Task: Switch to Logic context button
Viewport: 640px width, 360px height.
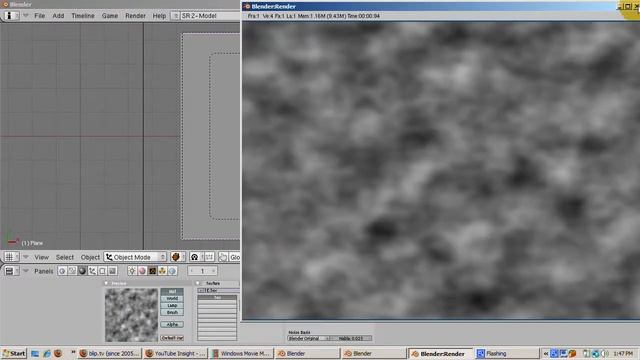Action: (x=62, y=271)
